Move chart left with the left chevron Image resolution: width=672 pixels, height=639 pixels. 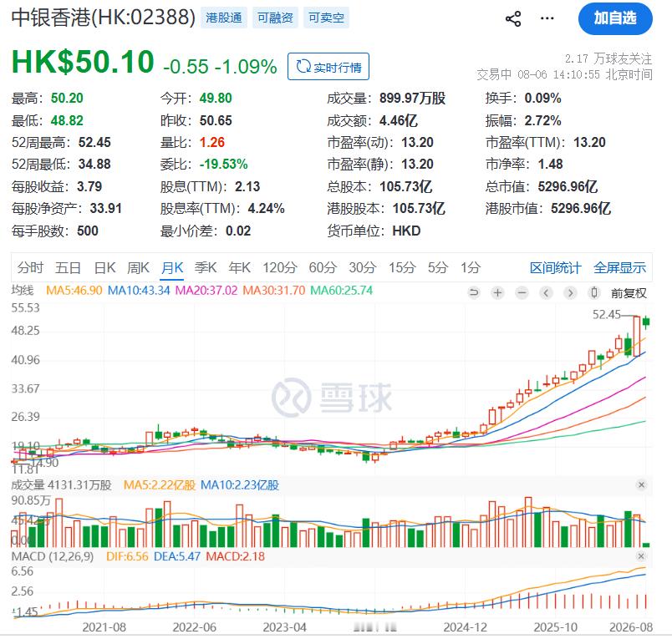[x=546, y=293]
